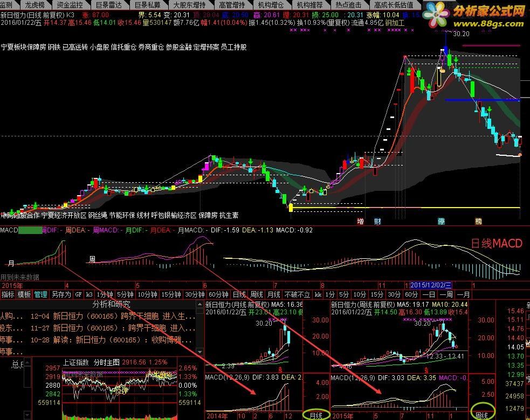The image size is (530, 420).
Task: Switch to 10分钟 period
Action: tap(147, 294)
